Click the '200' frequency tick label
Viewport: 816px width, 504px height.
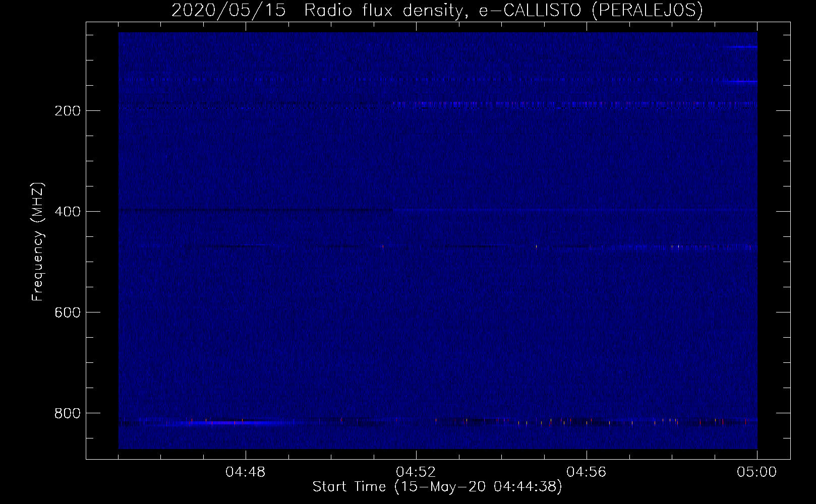tap(67, 110)
